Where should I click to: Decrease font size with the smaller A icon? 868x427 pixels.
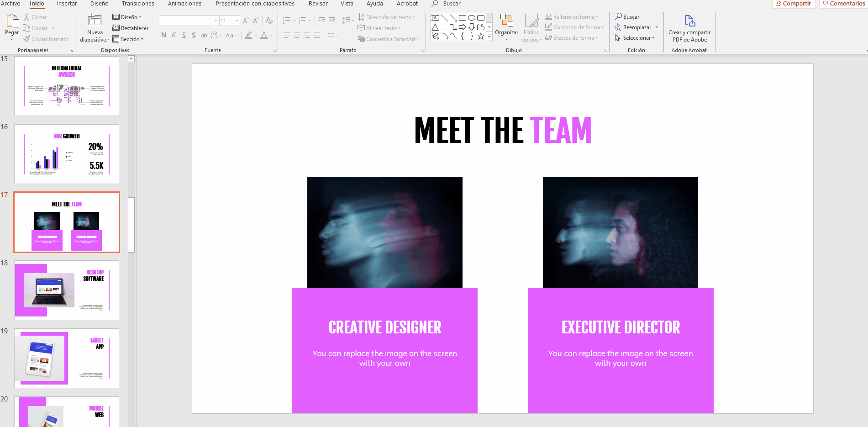[x=255, y=21]
